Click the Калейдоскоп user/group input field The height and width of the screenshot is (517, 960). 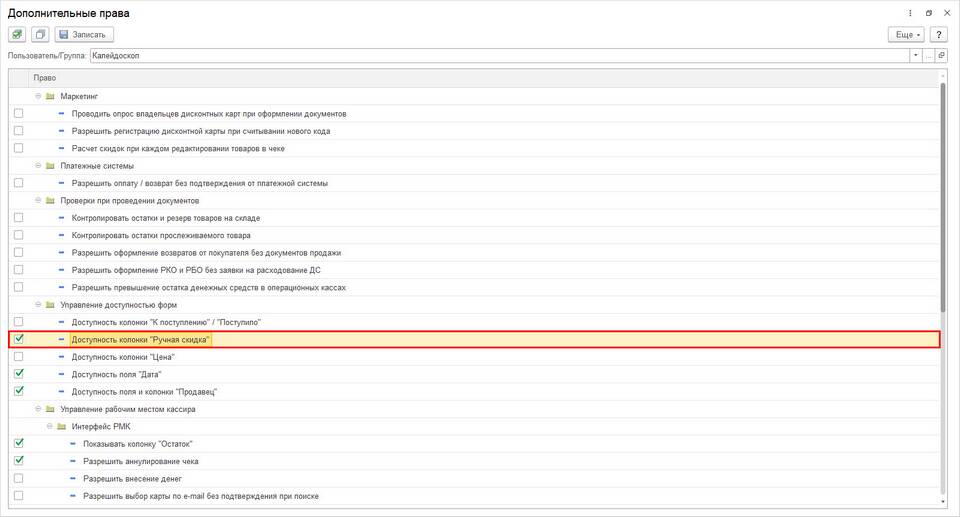[x=500, y=55]
